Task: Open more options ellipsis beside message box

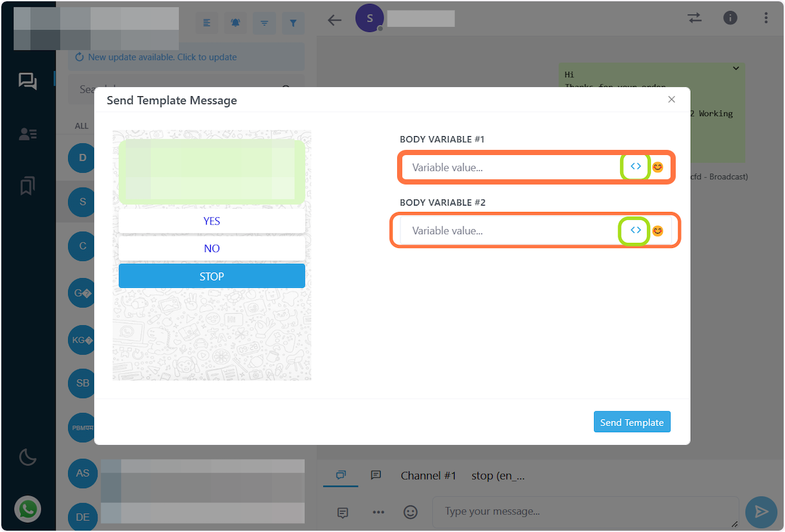Action: [x=378, y=512]
